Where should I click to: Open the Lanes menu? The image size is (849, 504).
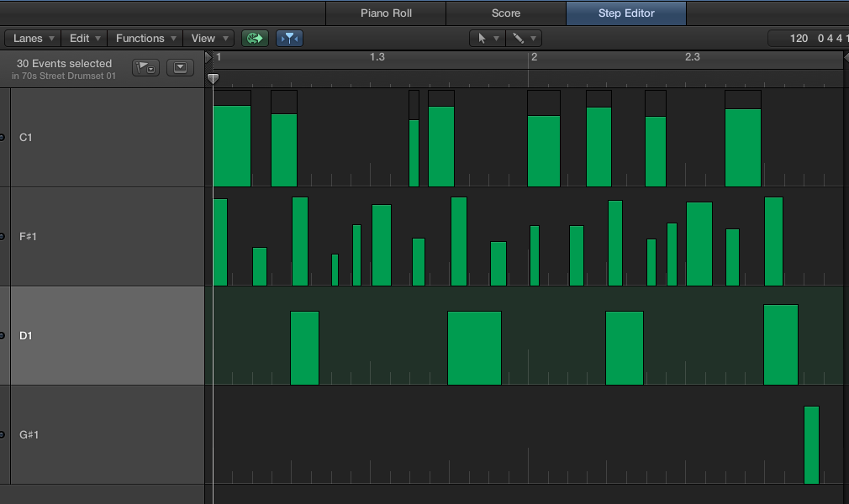coord(34,39)
